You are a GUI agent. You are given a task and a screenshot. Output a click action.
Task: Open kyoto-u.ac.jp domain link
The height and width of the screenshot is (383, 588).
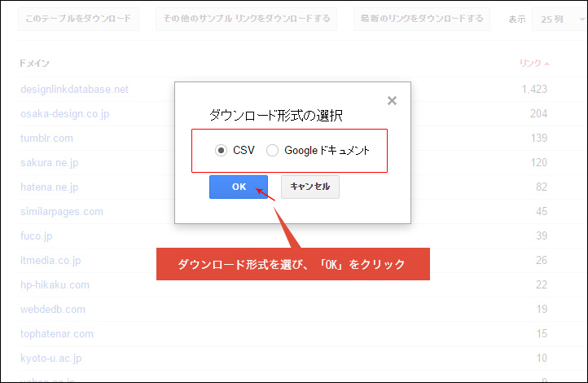50,359
